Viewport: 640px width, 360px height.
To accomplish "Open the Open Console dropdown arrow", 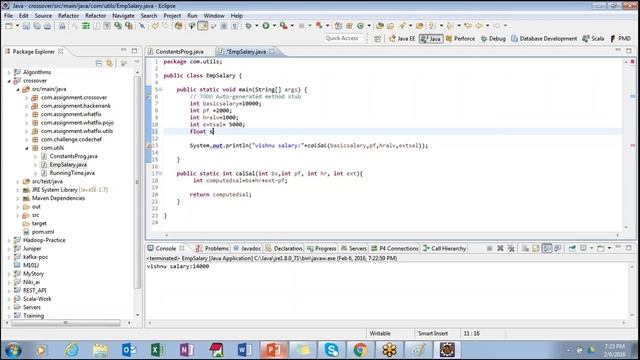I will pyautogui.click(x=609, y=248).
